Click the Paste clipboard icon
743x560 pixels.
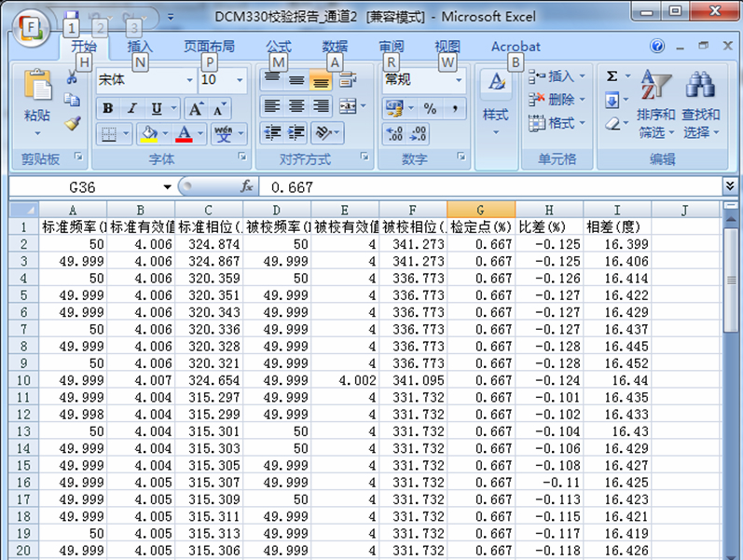37,86
